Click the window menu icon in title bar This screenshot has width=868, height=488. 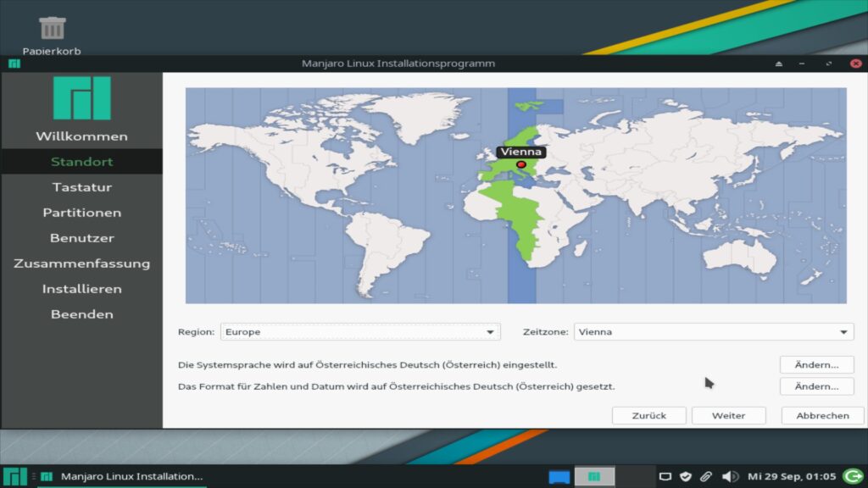pos(14,64)
